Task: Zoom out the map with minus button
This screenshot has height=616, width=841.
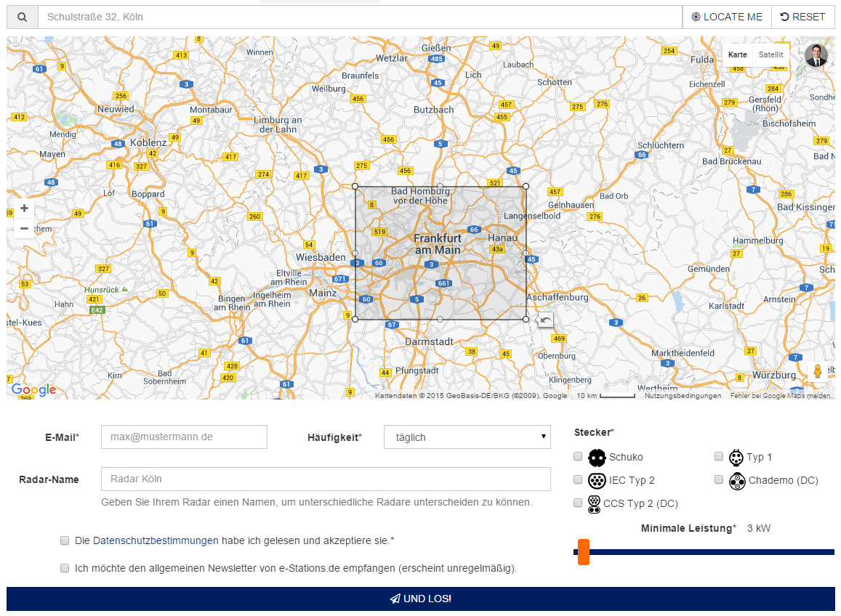Action: pos(24,228)
